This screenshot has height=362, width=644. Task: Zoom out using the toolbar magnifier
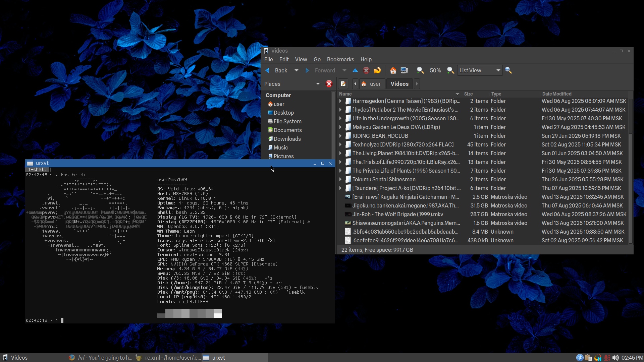(x=420, y=70)
